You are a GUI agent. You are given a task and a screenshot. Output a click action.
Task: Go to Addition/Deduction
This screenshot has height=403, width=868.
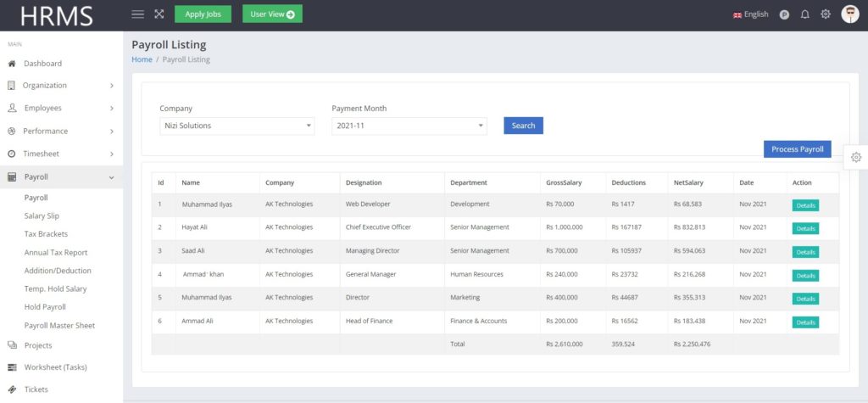[58, 271]
